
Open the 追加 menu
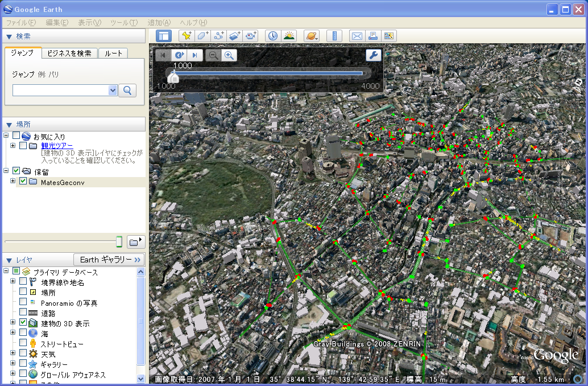159,23
